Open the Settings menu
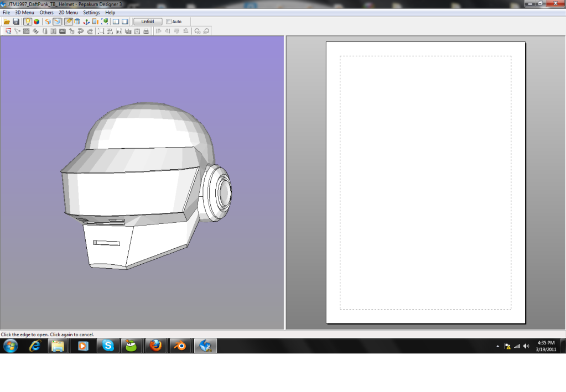This screenshot has height=392, width=566. tap(91, 12)
